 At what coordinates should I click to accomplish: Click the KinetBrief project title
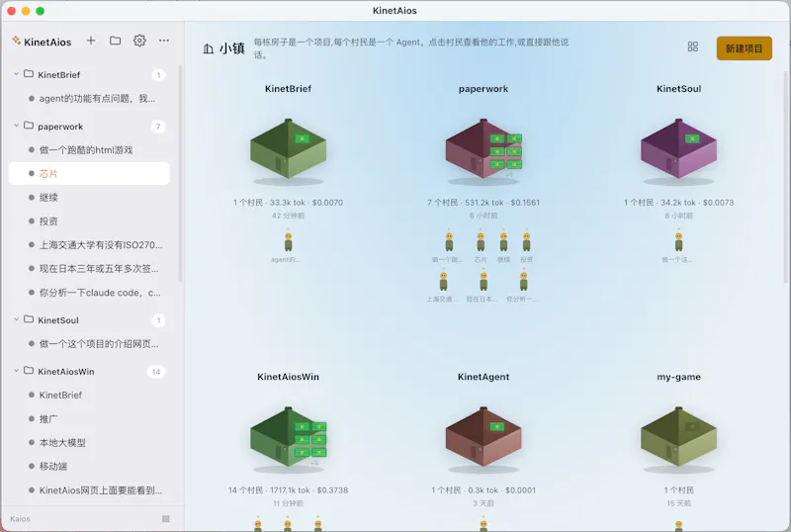288,89
